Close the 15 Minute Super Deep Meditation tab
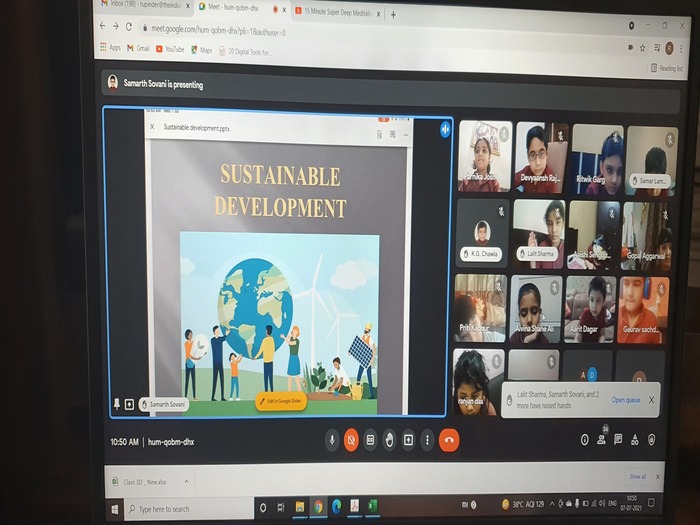 click(378, 14)
